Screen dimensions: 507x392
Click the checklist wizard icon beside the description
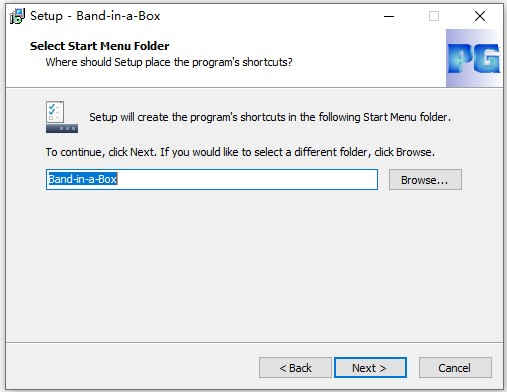62,117
